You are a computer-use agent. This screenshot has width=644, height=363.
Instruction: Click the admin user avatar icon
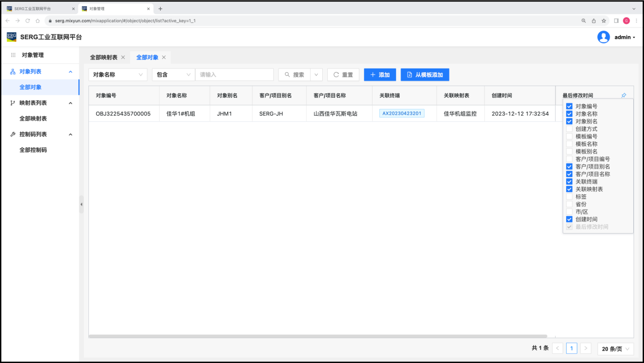pos(603,37)
